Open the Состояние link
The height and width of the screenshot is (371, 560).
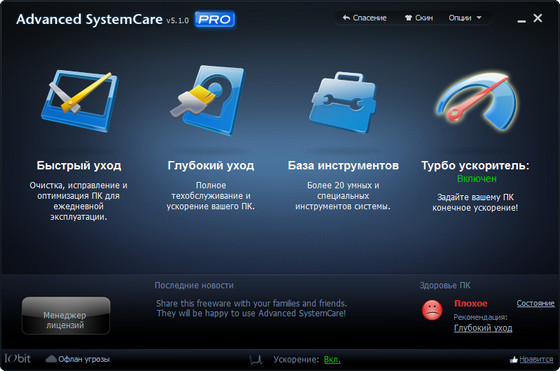[535, 303]
